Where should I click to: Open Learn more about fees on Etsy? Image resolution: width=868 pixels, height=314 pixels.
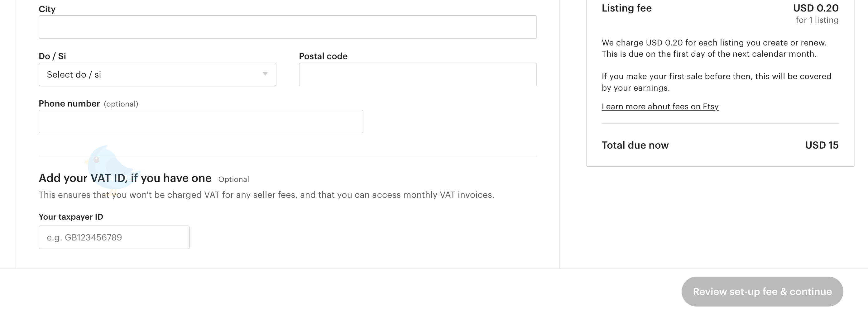click(660, 107)
